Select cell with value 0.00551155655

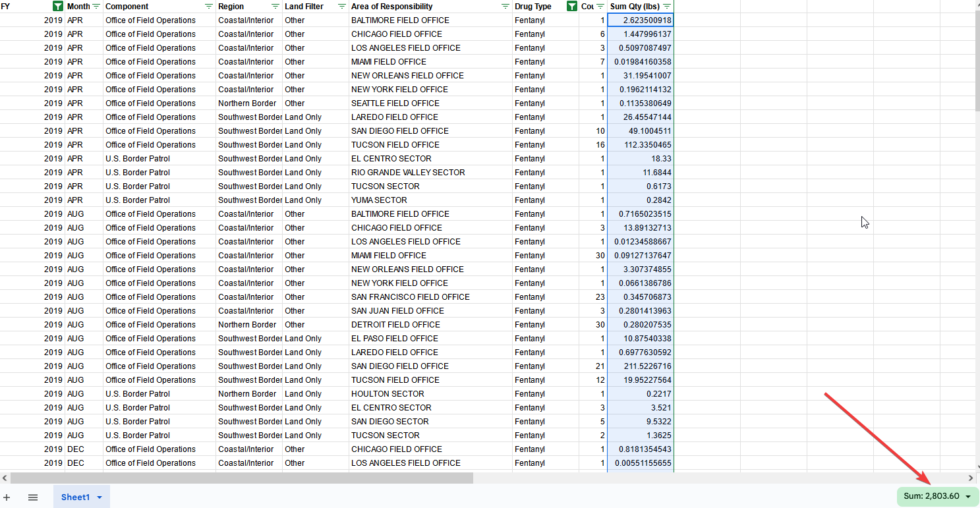tap(641, 463)
